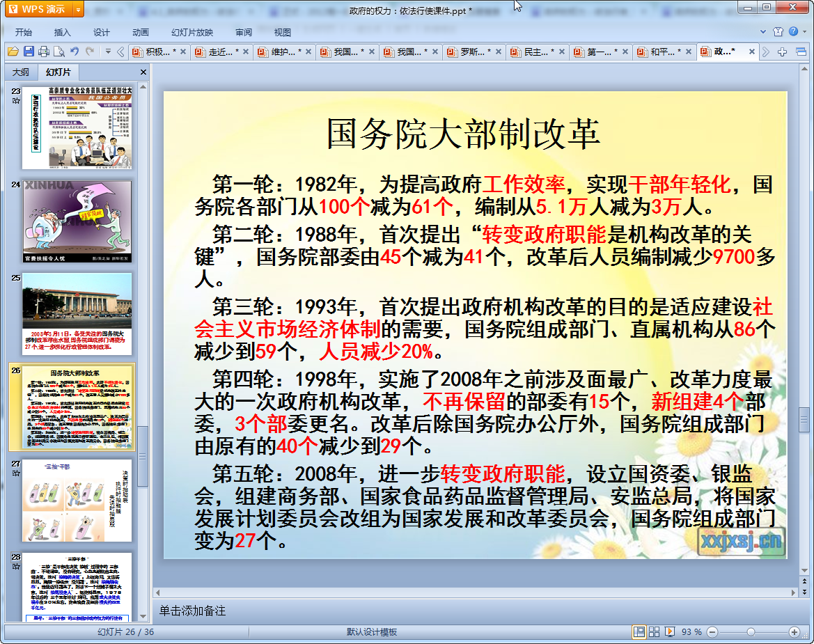Screen dimensions: 814x644
Task: Save the presentation with the floppy disk icon
Action: pyautogui.click(x=29, y=52)
